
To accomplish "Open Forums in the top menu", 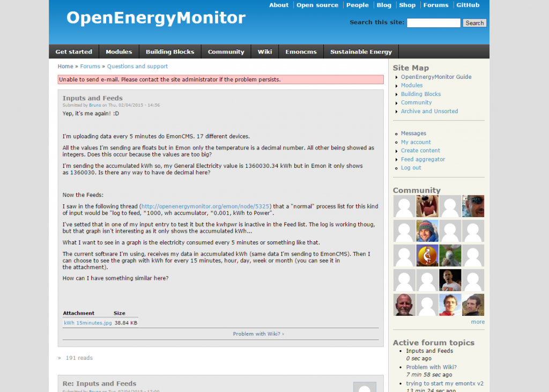I will (435, 5).
